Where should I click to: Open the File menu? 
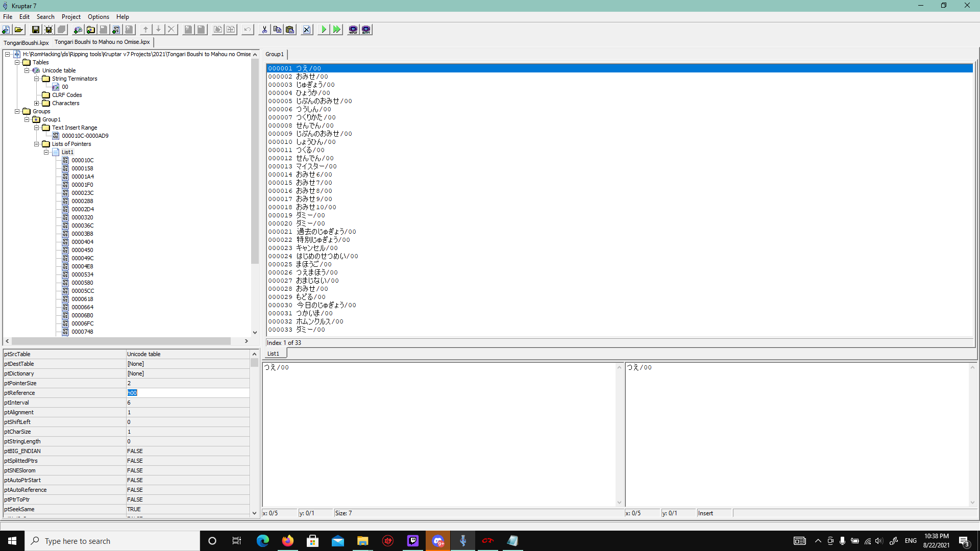click(x=8, y=17)
